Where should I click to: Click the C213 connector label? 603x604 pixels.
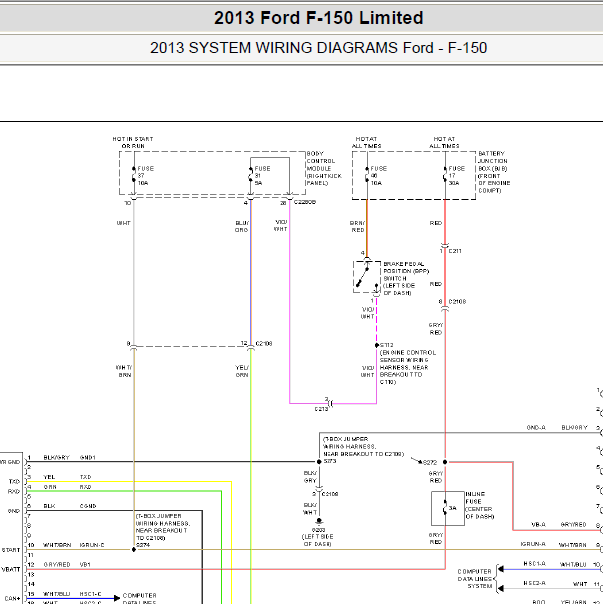pyautogui.click(x=321, y=409)
